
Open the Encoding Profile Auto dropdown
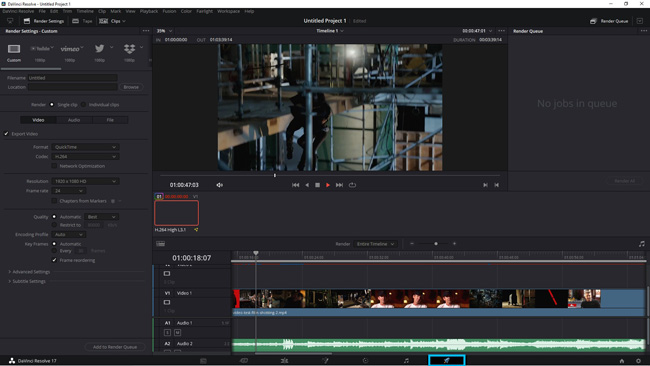tap(68, 235)
